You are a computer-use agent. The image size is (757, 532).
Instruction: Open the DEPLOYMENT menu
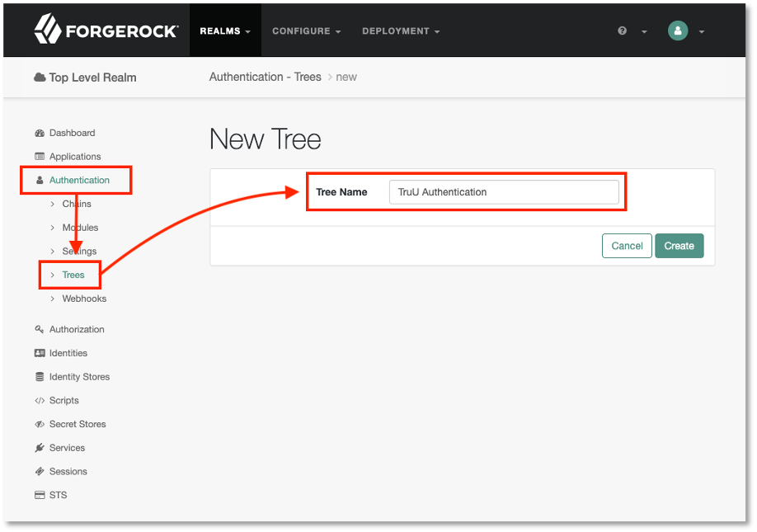point(401,31)
